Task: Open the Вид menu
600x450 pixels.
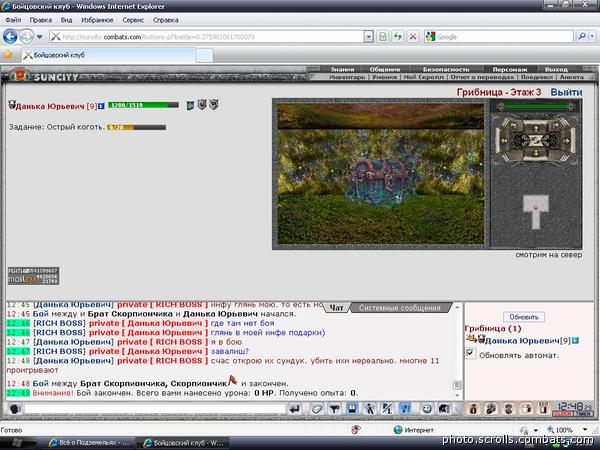Action: tap(66, 20)
